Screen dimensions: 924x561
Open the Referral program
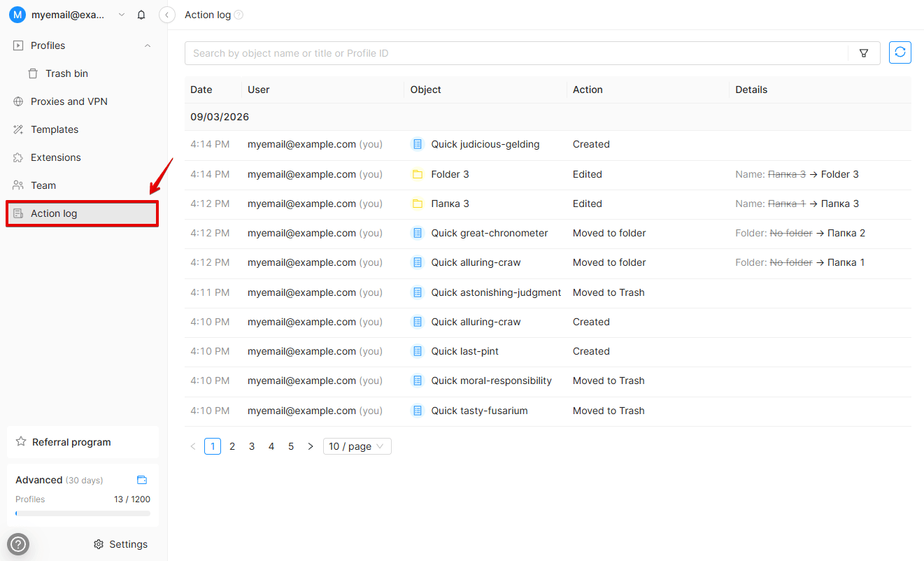click(83, 442)
